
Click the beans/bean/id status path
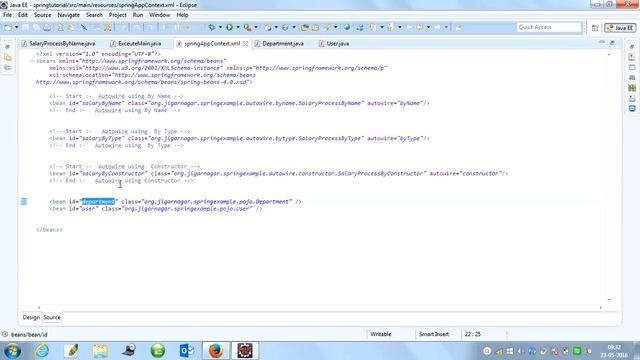point(29,335)
